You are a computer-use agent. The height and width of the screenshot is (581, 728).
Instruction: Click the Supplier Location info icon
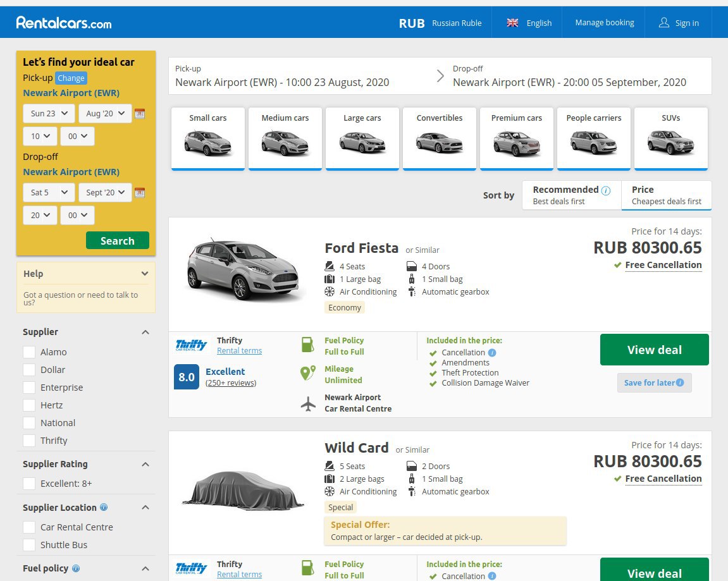coord(104,507)
